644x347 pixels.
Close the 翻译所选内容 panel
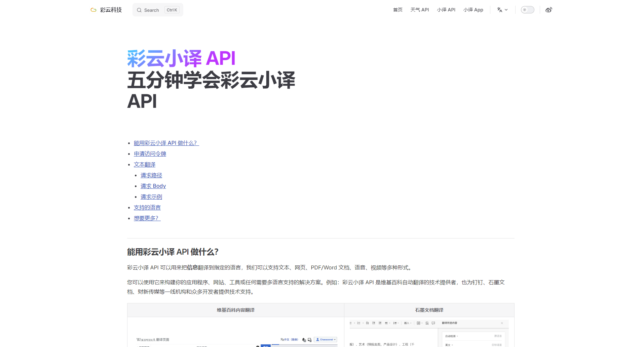point(502,323)
